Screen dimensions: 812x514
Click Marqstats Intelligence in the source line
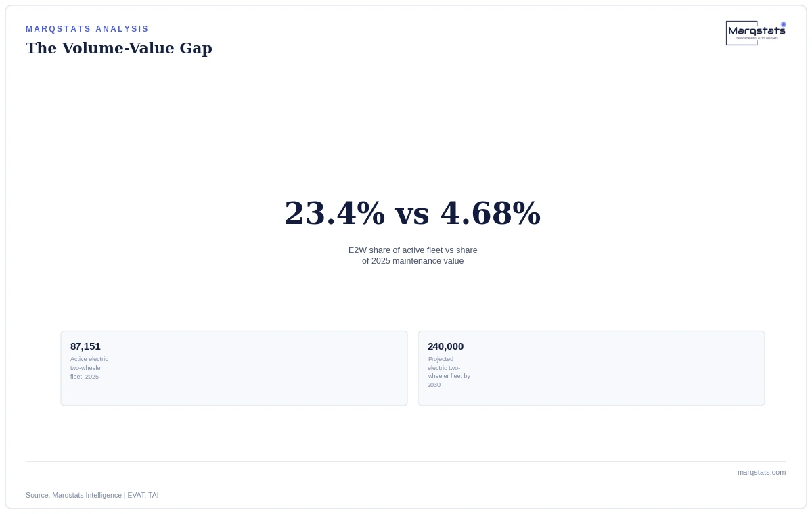click(87, 495)
